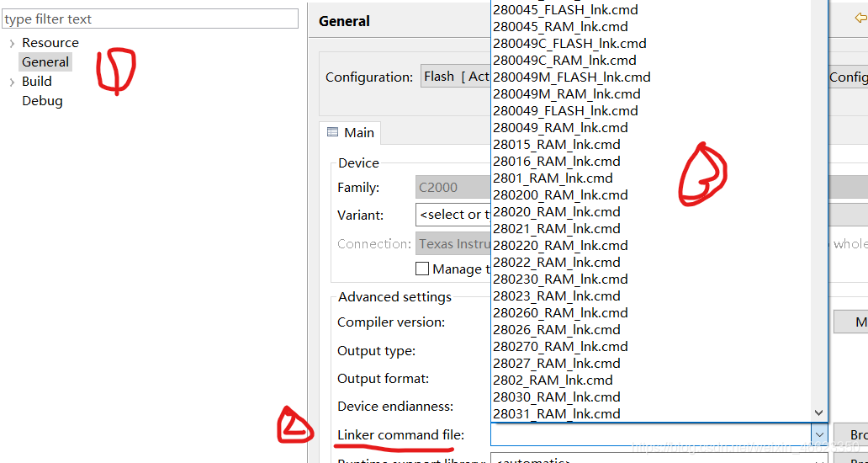Select 28027_RAM_lnk.cmd from the list
This screenshot has height=463, width=868.
coord(556,364)
